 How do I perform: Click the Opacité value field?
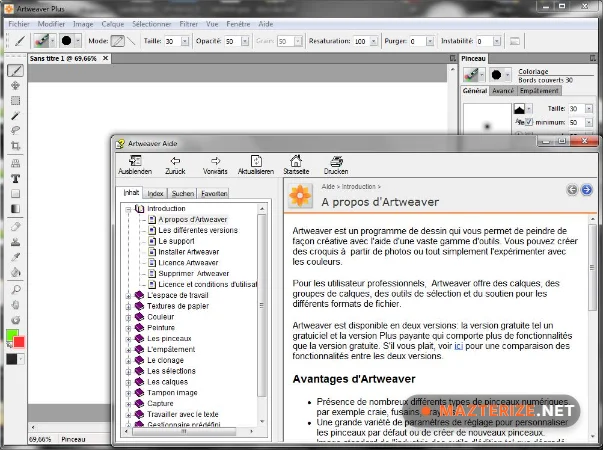pyautogui.click(x=233, y=41)
